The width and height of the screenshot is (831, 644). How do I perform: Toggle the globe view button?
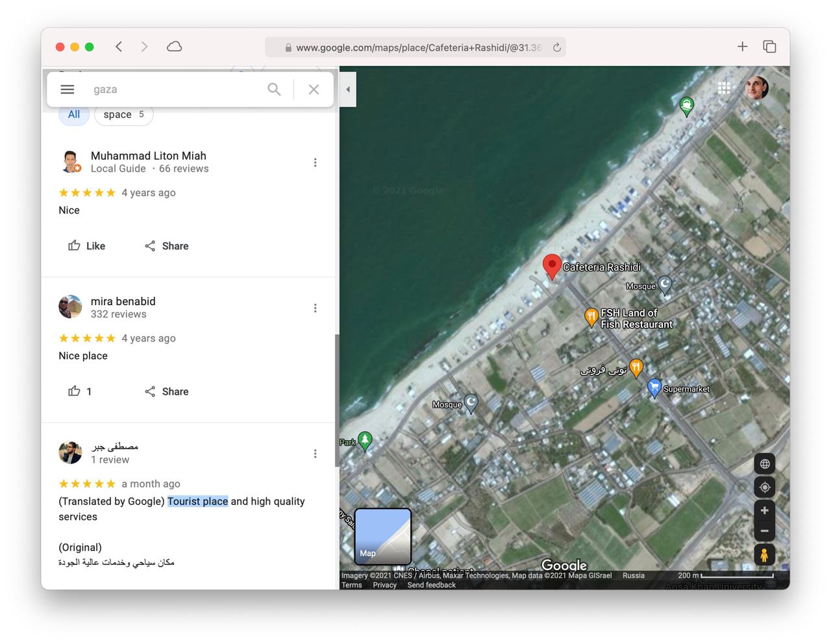coord(765,464)
